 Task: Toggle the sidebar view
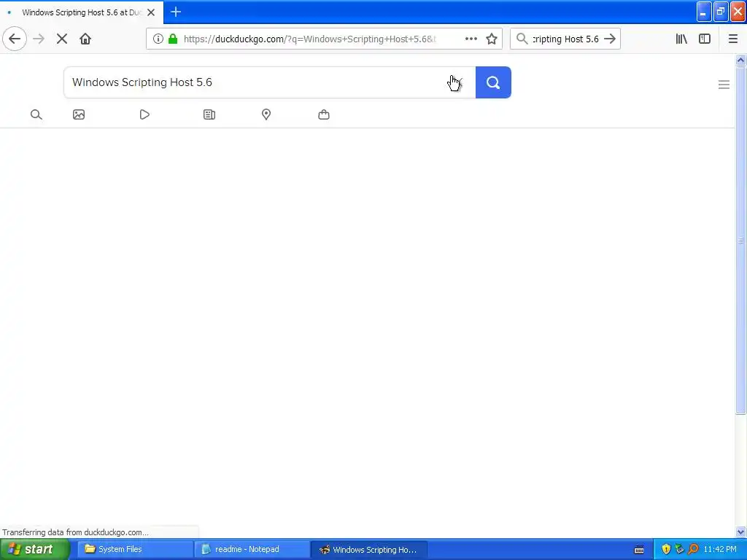(705, 39)
